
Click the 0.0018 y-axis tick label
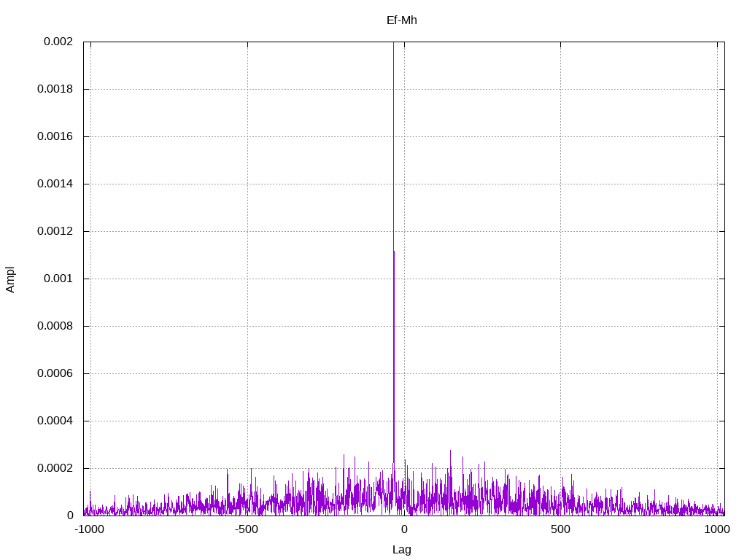[x=55, y=89]
